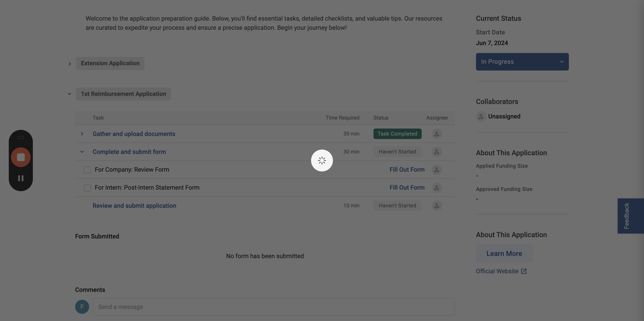The image size is (644, 321).
Task: Click the Form Submitted heading
Action: 97,236
